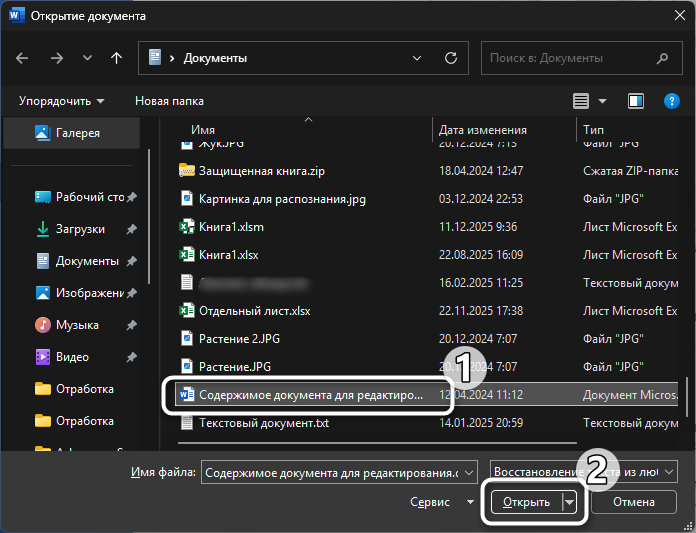
Task: Select Текстовый документ.txt file
Action: [263, 423]
